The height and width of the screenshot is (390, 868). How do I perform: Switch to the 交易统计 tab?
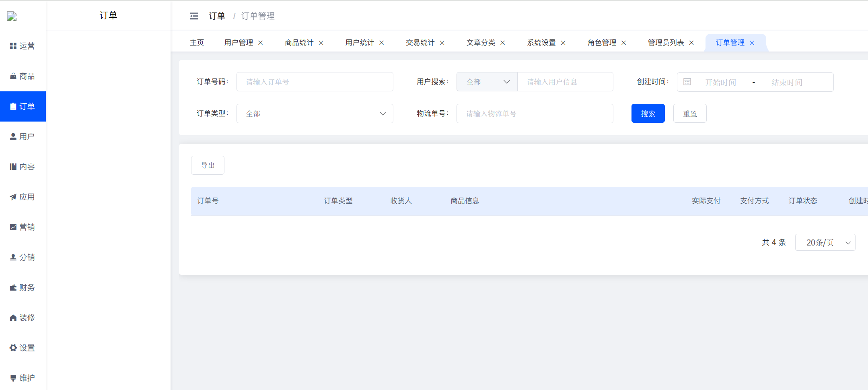point(420,43)
